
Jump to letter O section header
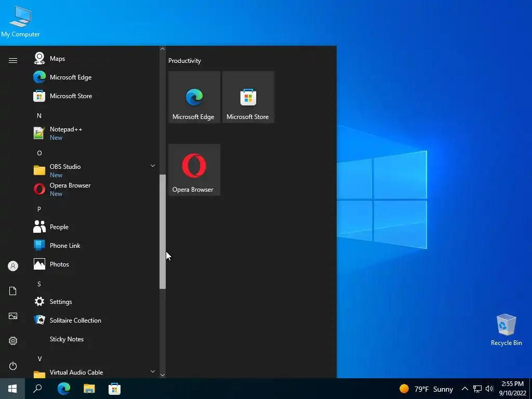[39, 153]
